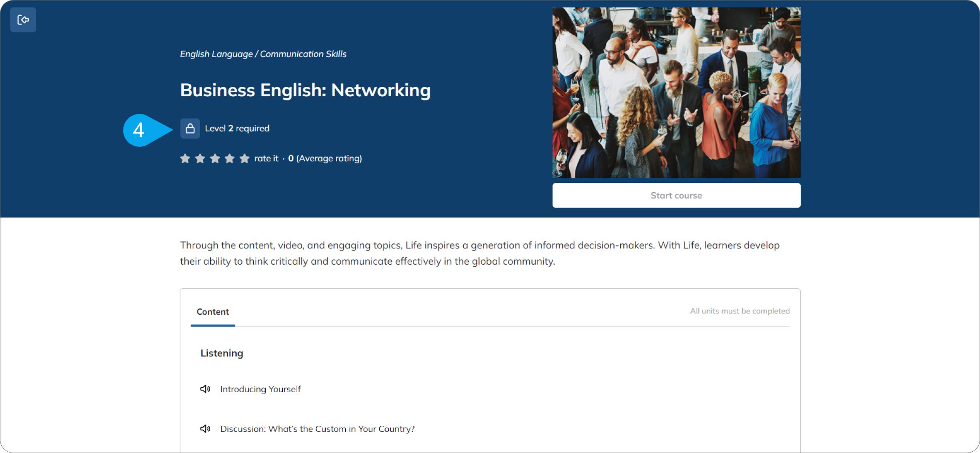The height and width of the screenshot is (453, 980).
Task: Rate the course four stars
Action: [x=229, y=159]
